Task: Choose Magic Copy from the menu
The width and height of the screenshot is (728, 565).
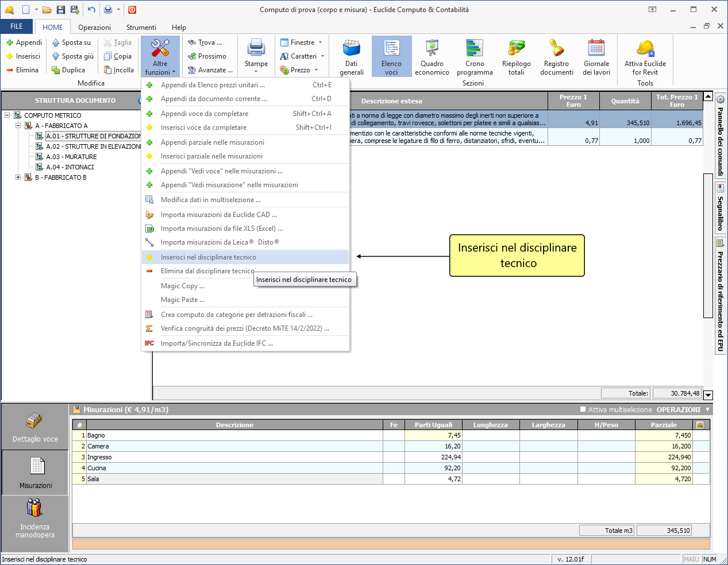Action: click(182, 286)
